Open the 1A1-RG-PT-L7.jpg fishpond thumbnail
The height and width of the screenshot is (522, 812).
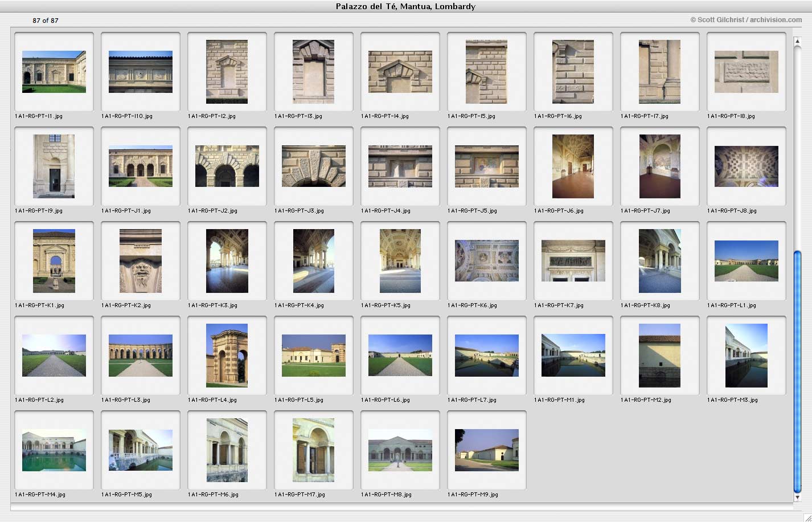point(487,356)
